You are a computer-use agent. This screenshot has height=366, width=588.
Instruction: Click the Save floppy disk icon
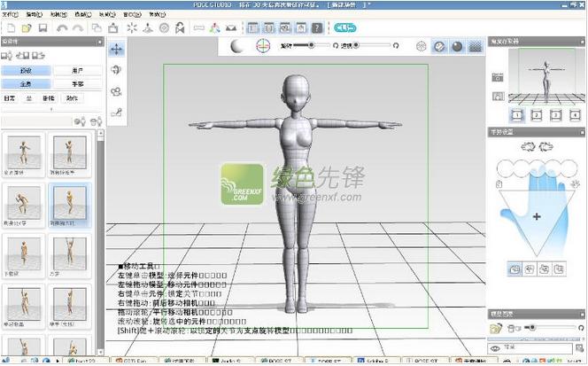(43, 27)
